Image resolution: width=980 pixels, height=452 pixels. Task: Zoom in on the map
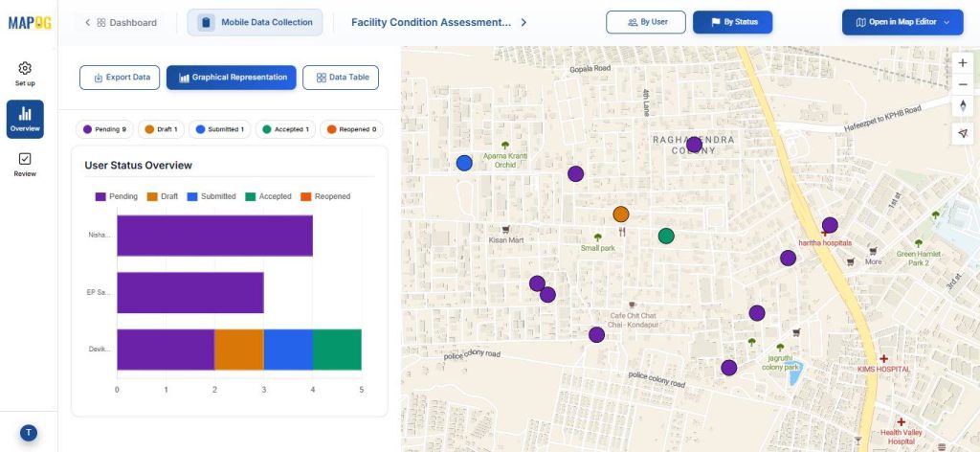[963, 62]
